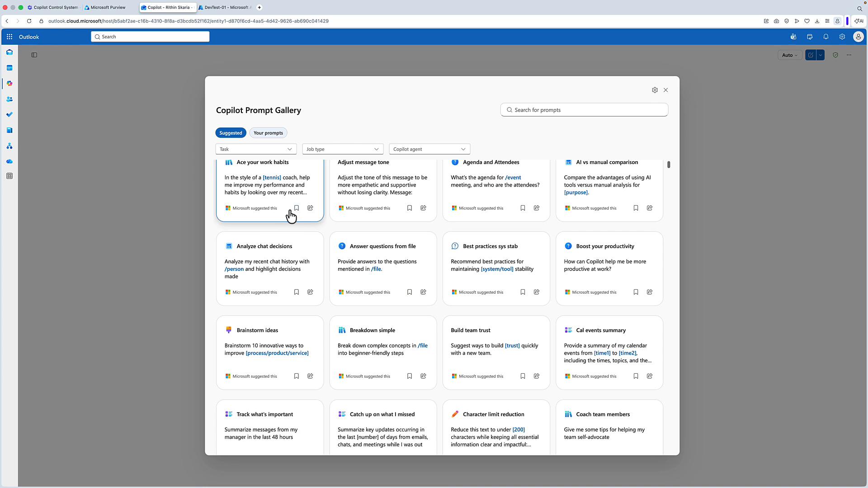Open More apps in the sidebar
The height and width of the screenshot is (488, 868).
click(x=9, y=176)
